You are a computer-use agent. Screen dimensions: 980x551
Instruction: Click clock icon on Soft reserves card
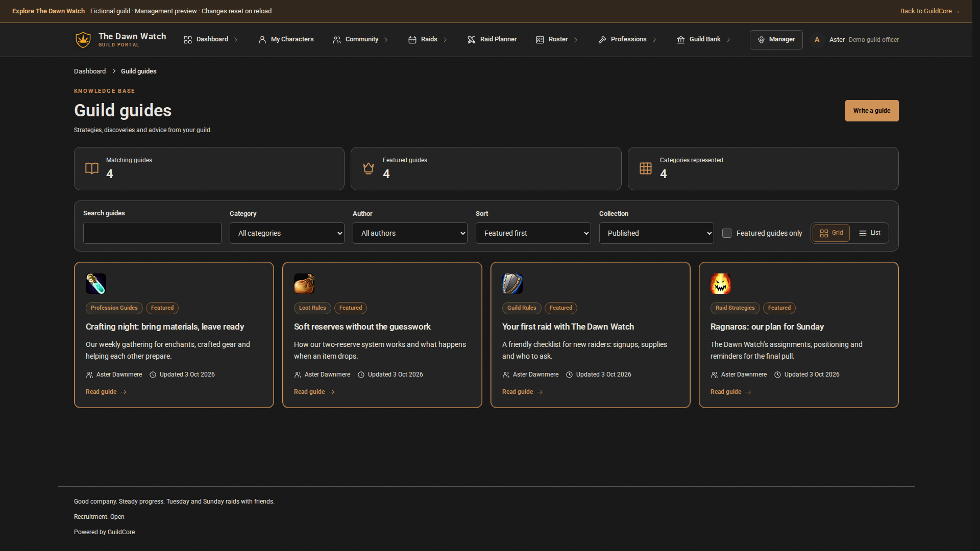pos(361,375)
